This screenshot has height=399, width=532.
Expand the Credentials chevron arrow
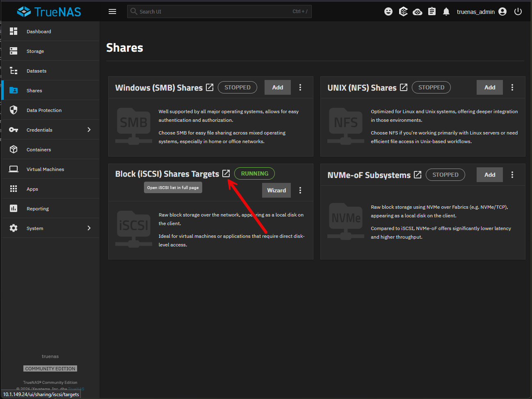coord(89,130)
